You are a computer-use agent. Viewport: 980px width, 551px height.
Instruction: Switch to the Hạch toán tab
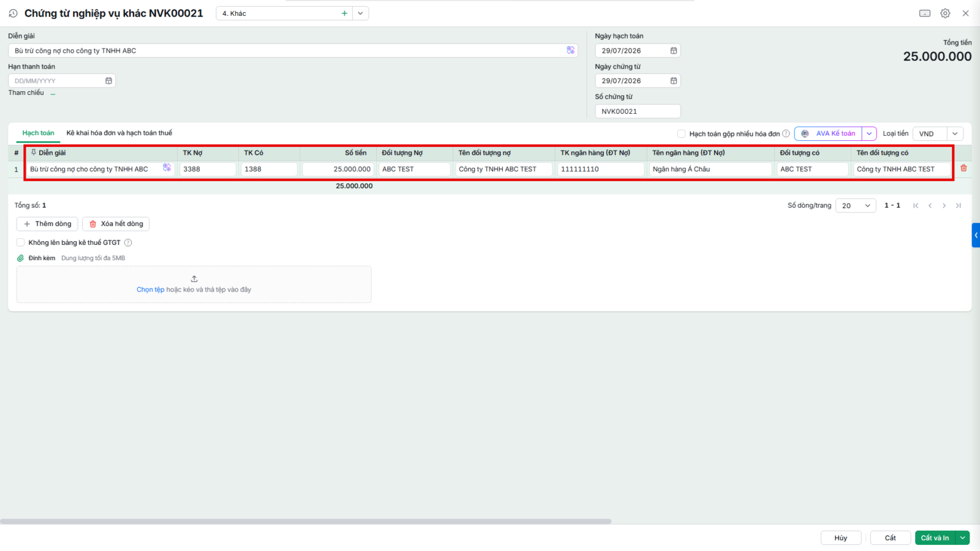[x=38, y=133]
